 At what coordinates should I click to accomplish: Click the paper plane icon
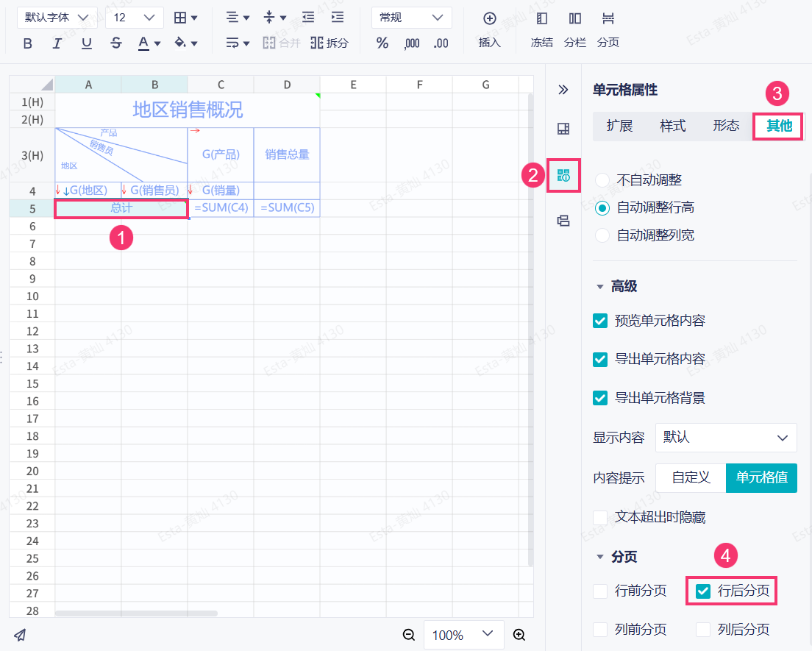(20, 634)
